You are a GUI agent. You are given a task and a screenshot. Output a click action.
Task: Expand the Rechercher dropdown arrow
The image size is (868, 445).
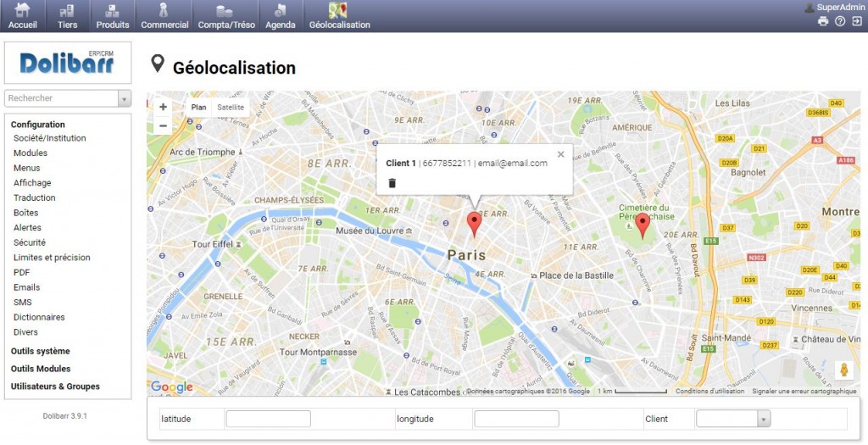point(125,98)
